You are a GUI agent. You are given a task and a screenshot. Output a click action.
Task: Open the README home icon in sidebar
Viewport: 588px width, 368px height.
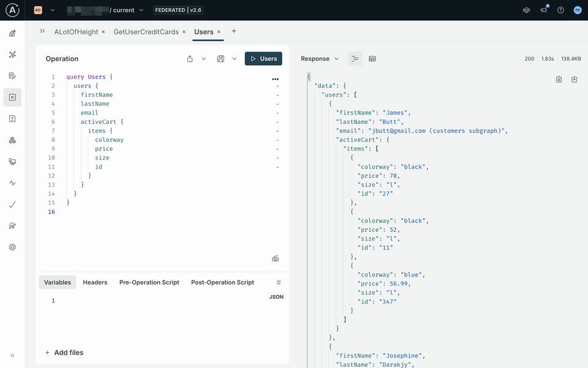[12, 33]
